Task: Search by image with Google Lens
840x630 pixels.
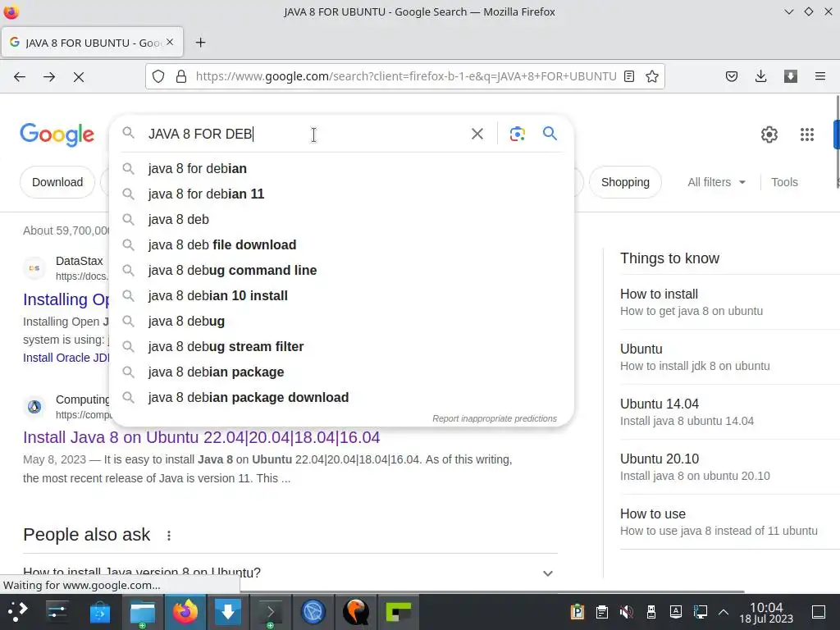Action: click(517, 134)
